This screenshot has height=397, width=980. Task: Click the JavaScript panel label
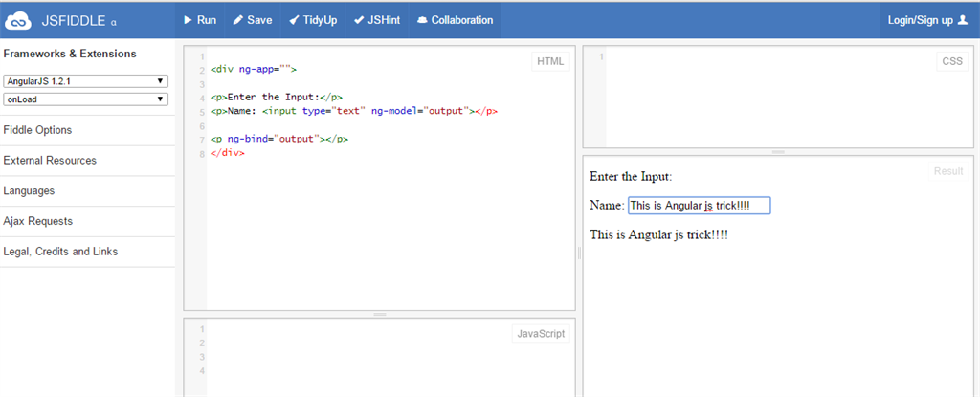[x=542, y=333]
